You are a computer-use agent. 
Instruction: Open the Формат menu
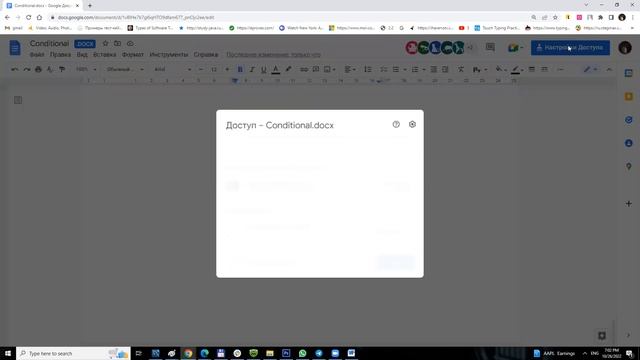pos(133,55)
